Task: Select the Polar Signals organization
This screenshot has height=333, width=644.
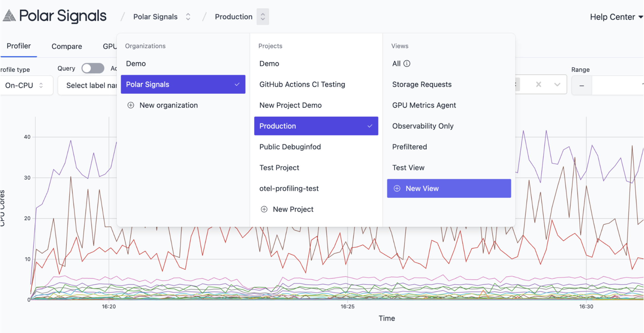Action: (183, 84)
